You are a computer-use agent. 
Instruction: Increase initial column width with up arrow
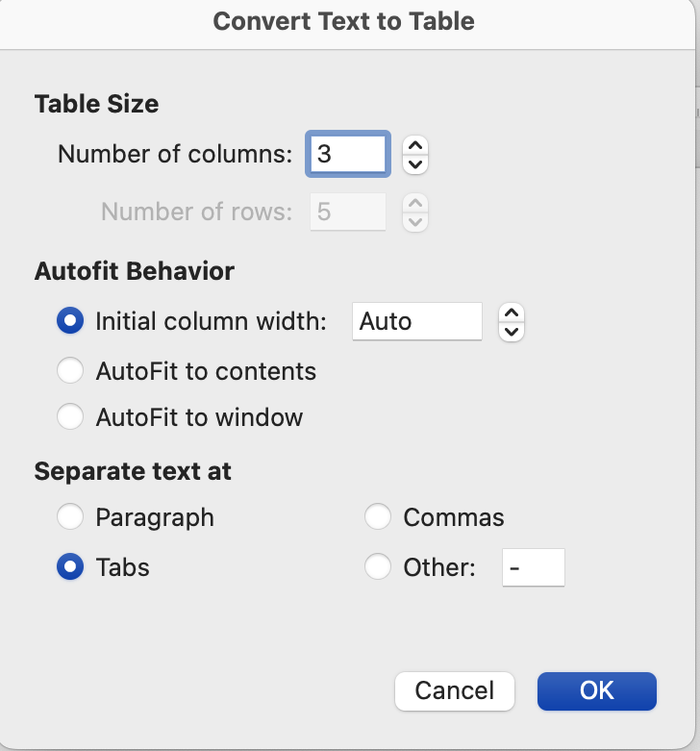(512, 313)
